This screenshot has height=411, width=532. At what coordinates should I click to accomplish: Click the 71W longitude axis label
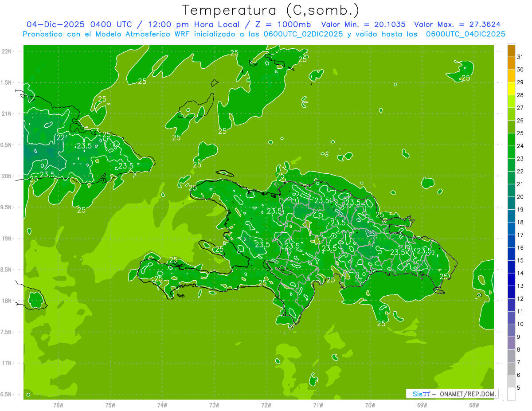[318, 405]
